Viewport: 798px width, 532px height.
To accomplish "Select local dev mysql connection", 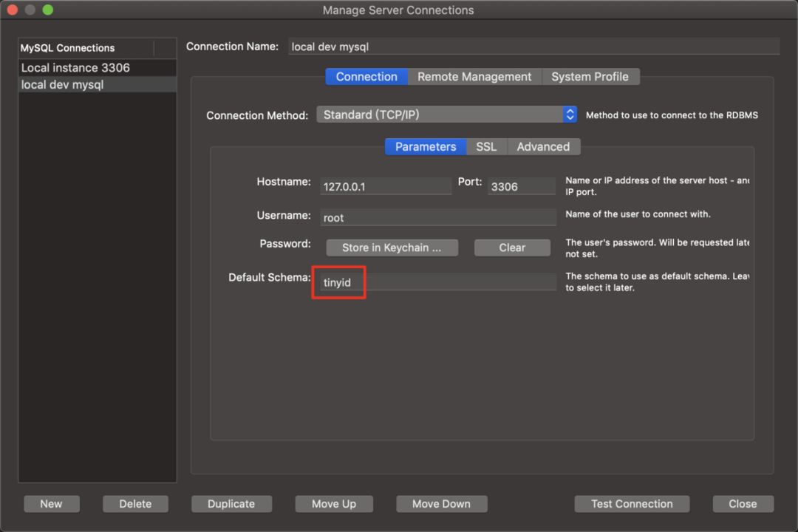I will (98, 84).
